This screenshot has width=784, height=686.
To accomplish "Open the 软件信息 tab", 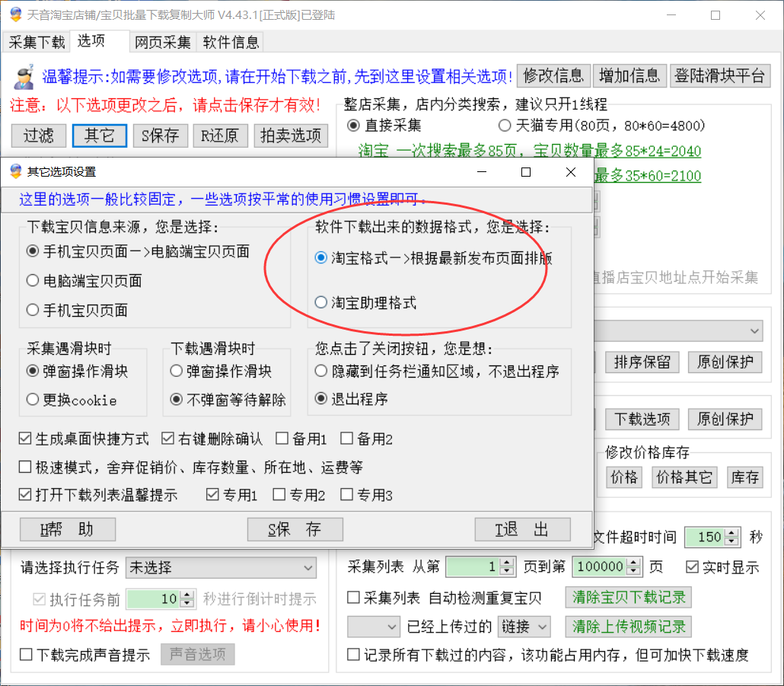I will [231, 42].
